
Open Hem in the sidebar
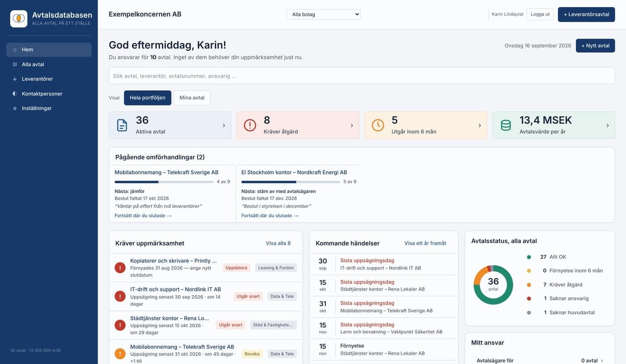(x=49, y=50)
